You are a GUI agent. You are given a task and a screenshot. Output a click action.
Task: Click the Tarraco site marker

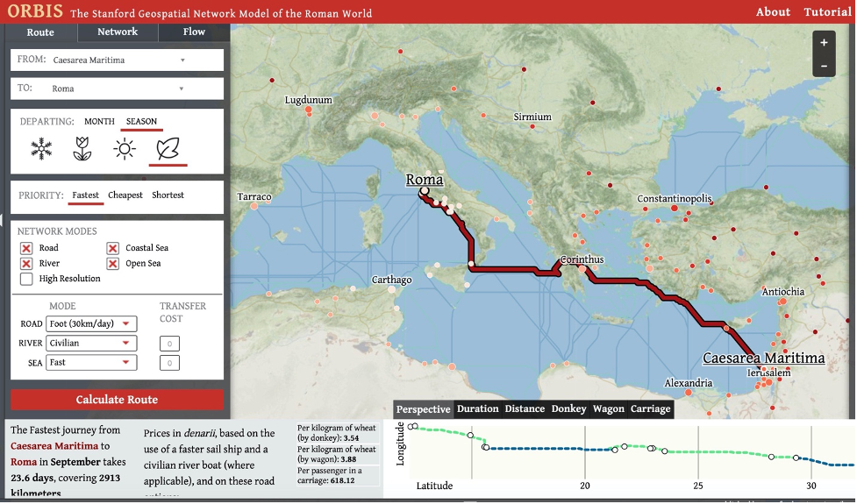[254, 206]
